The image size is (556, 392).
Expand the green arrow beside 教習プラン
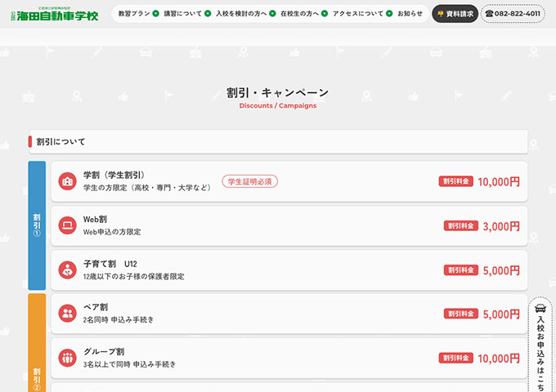pos(155,13)
